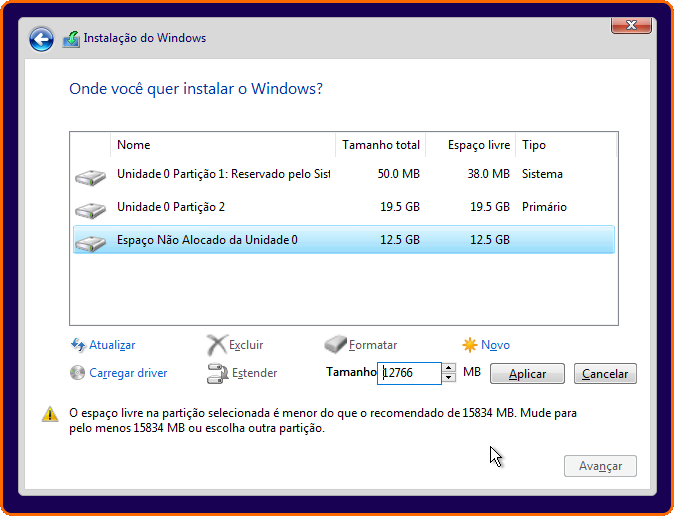Sort by the Tamanho total column header
The height and width of the screenshot is (516, 674).
point(380,145)
